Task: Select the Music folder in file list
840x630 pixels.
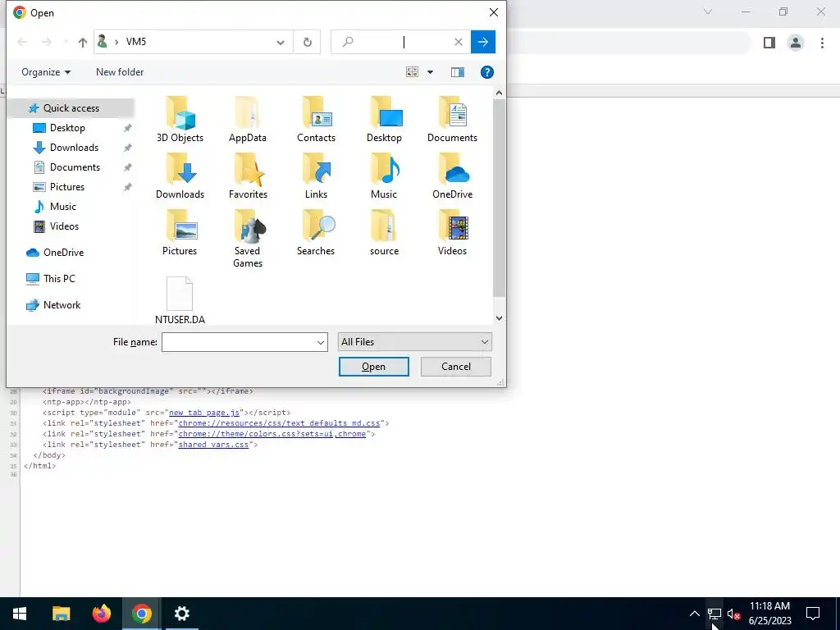Action: pyautogui.click(x=384, y=176)
